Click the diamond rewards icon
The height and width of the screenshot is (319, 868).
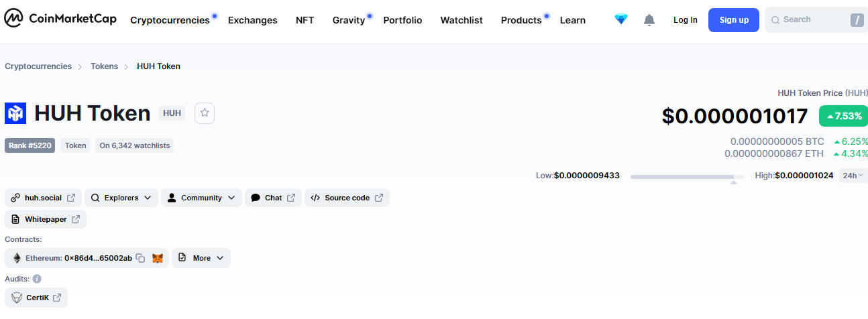(x=621, y=20)
